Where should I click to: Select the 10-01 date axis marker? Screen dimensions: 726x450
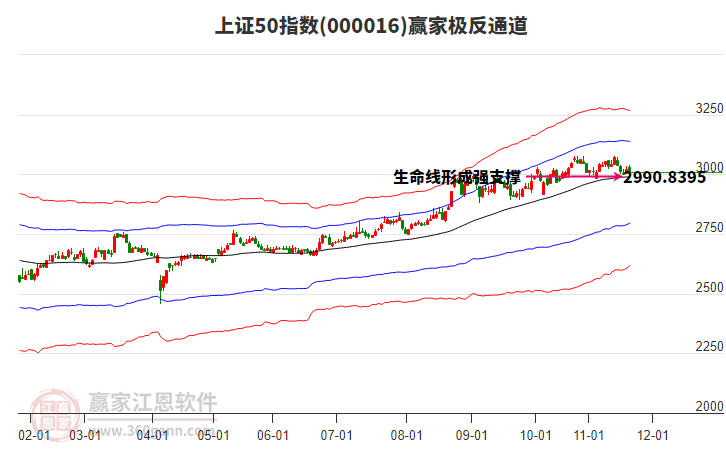536,436
